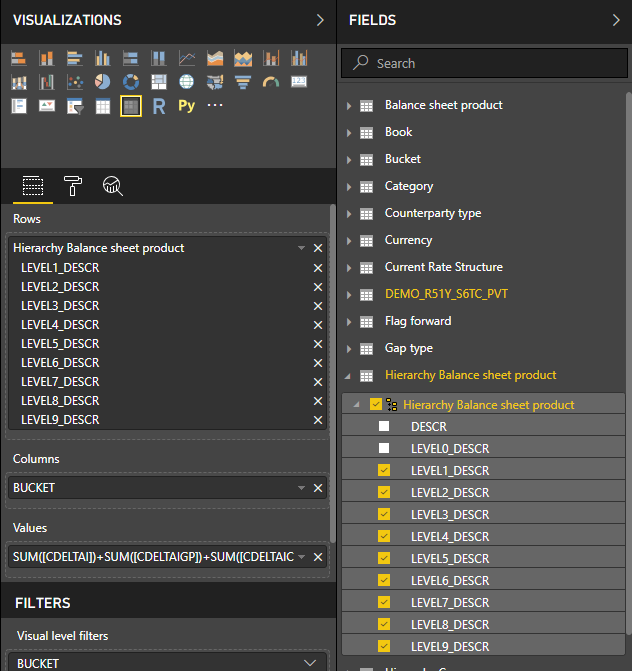Select the KPI visual
This screenshot has width=632, height=671.
point(46,106)
